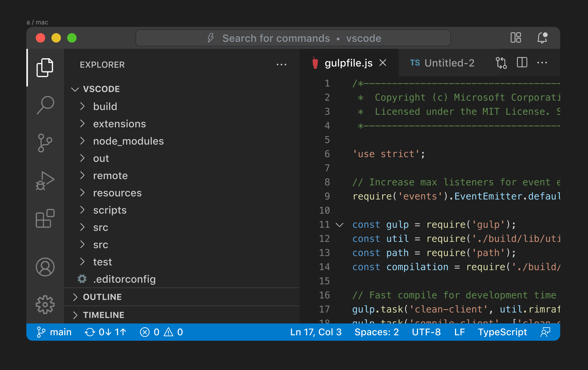
Task: Click the Customize Layout icon
Action: 515,38
